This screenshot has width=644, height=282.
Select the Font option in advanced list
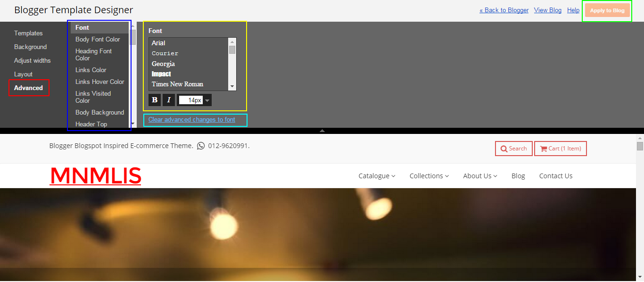(99, 27)
